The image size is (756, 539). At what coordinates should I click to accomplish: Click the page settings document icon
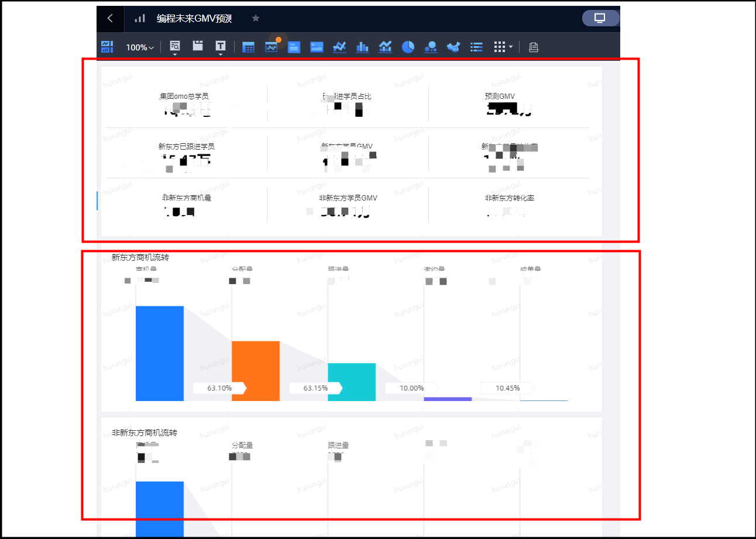tap(533, 47)
